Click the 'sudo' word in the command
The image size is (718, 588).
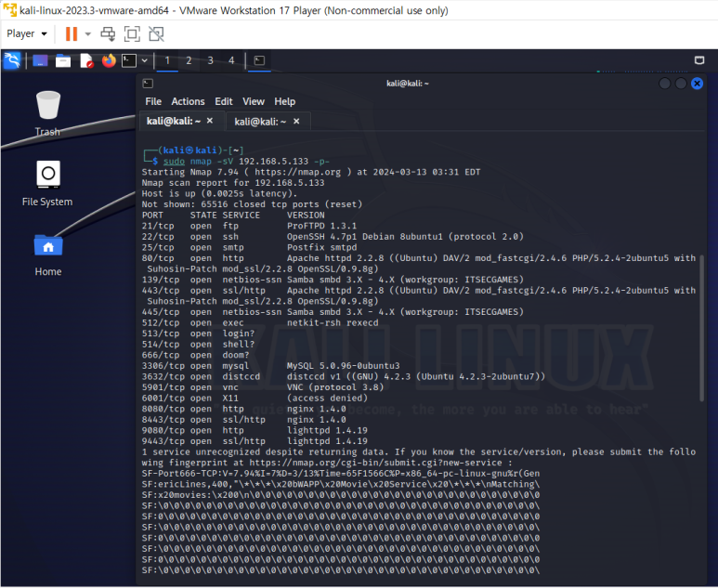[x=174, y=162]
